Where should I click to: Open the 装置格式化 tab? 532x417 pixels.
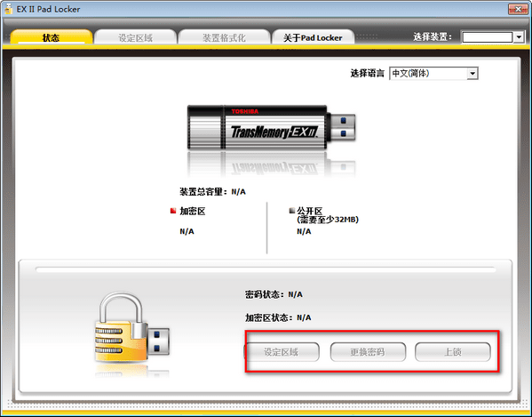click(x=224, y=37)
